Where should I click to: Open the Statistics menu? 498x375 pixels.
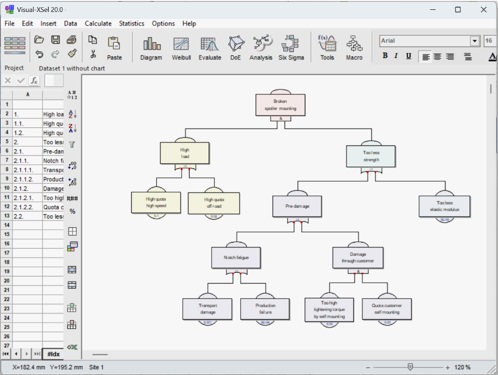[131, 24]
